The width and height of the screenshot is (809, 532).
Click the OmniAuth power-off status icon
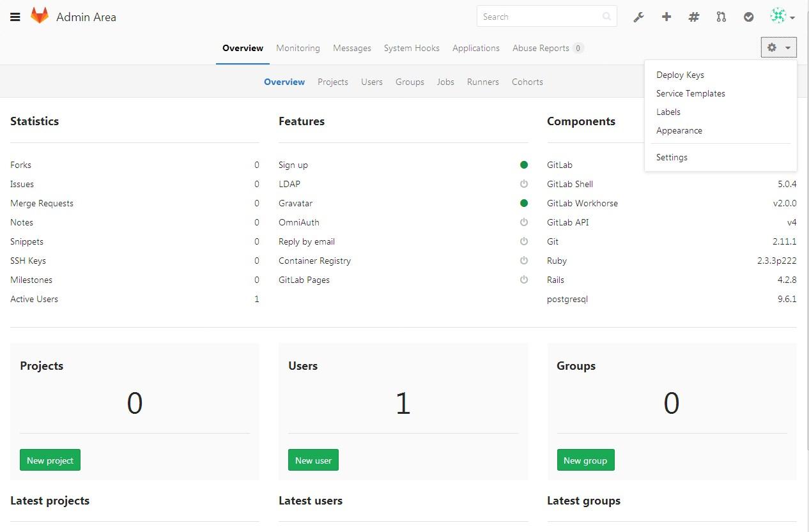524,222
